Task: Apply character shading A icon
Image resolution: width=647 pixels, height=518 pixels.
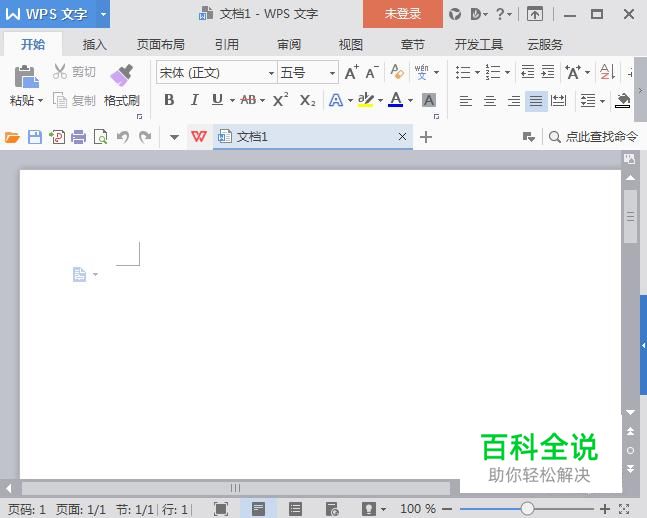Action: pos(429,100)
